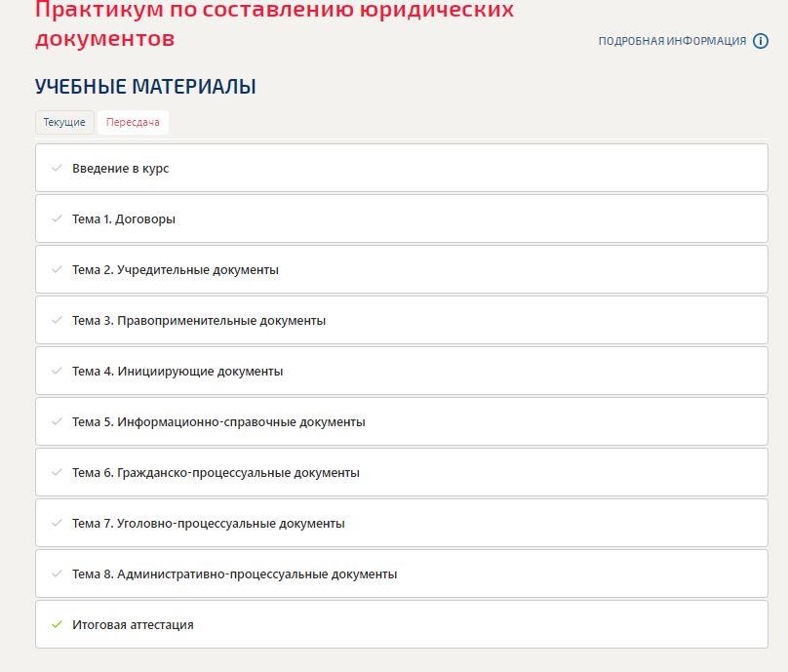The image size is (788, 672).
Task: Click checkmark icon for Тема 6 row
Action: point(57,473)
